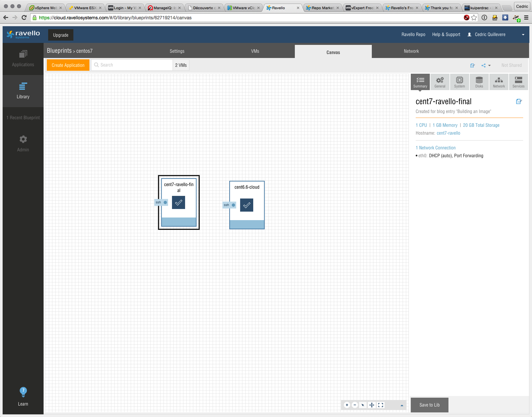Open the System panel with chip icon

pos(459,82)
